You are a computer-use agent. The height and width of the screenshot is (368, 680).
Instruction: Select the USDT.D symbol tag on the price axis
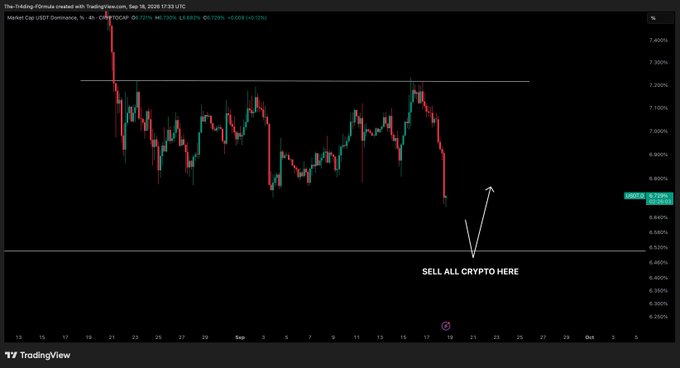(x=634, y=196)
